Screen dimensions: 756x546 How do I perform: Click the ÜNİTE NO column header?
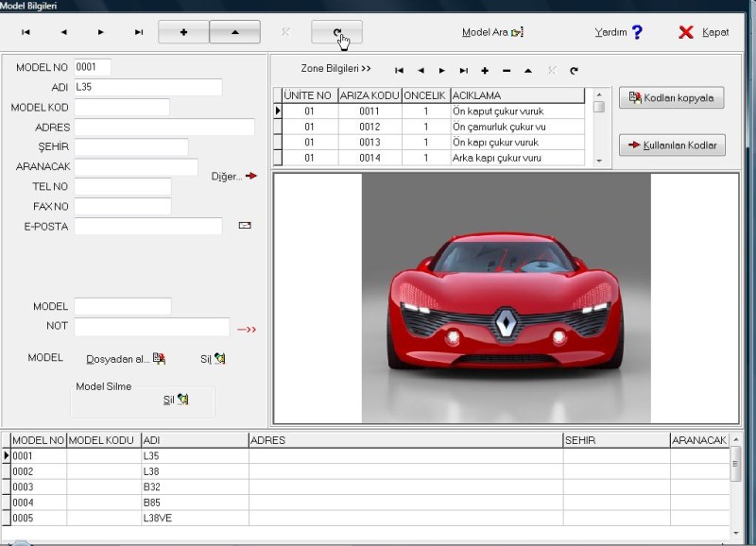310,95
